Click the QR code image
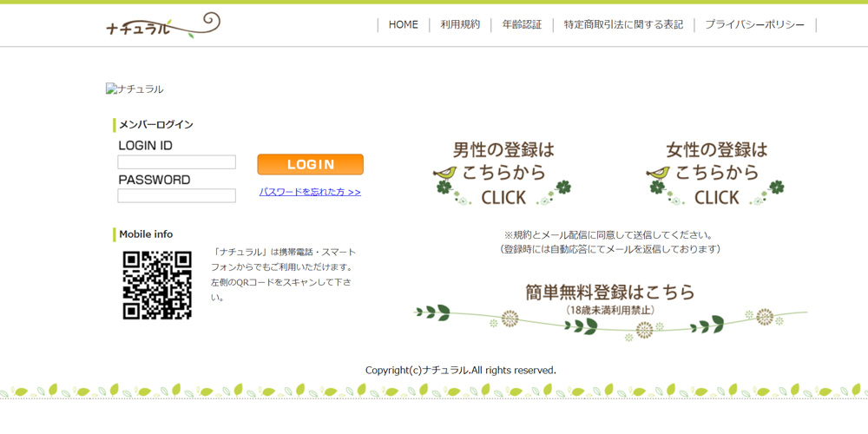Viewport: 868px width, 434px height. click(x=157, y=286)
